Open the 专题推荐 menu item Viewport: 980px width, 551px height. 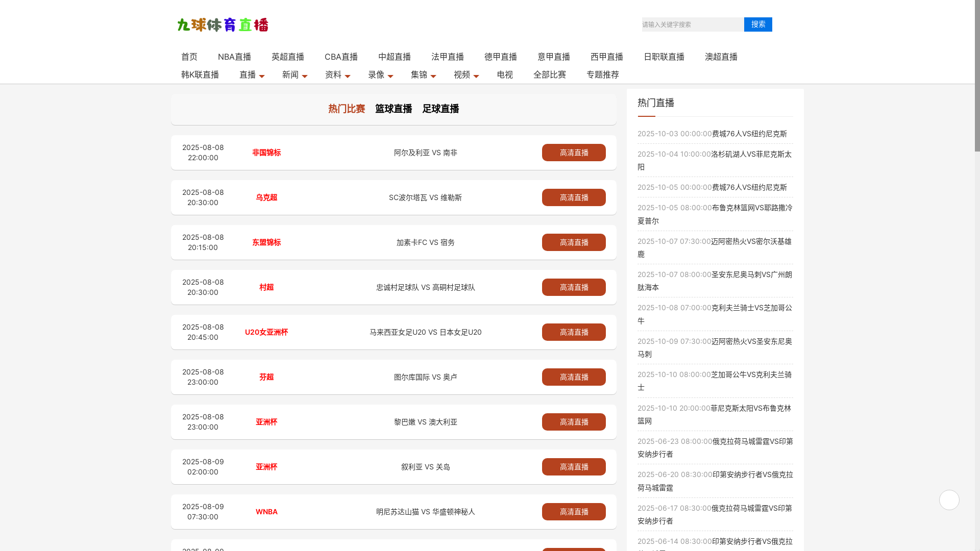click(x=603, y=74)
